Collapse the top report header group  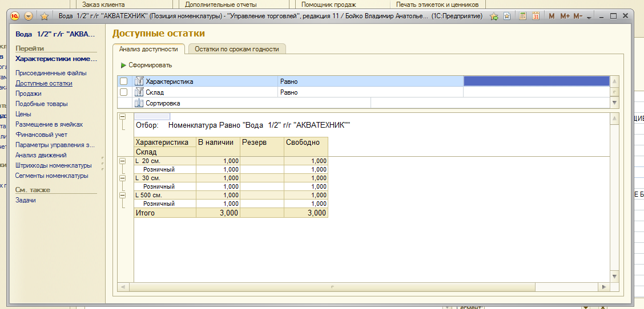(122, 117)
